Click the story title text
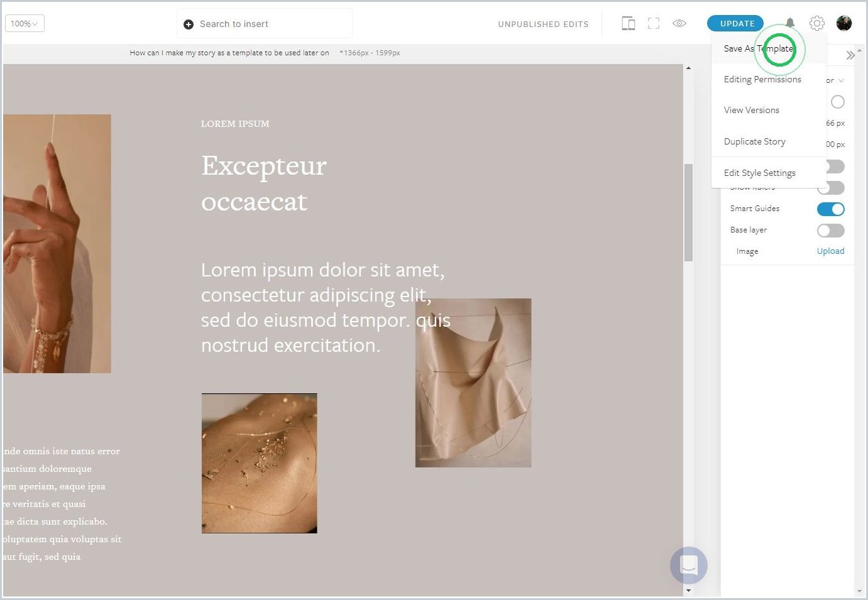 pos(229,53)
